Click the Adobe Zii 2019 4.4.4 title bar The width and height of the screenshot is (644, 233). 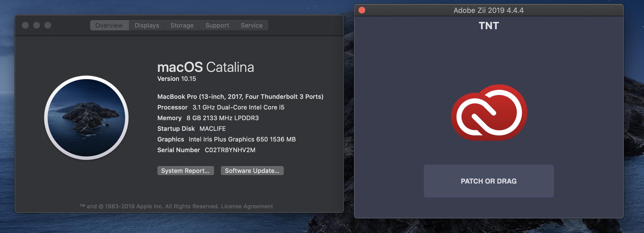488,10
